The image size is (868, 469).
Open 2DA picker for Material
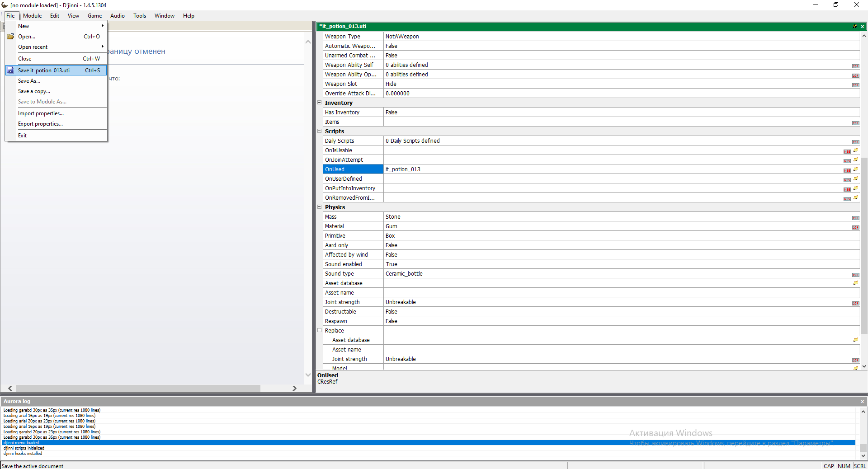coord(855,227)
